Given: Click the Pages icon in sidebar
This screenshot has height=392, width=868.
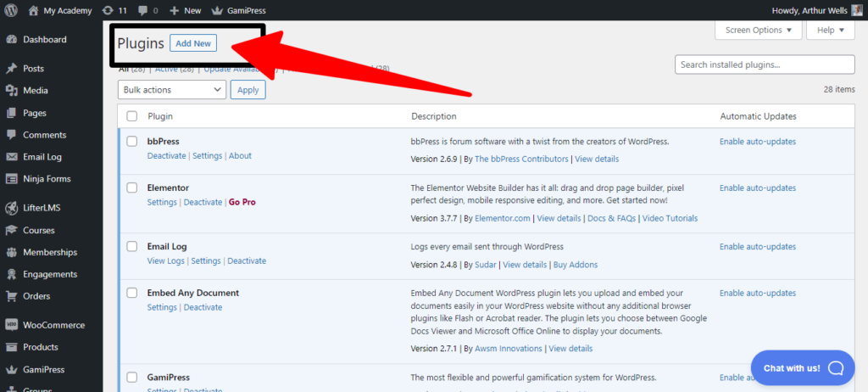Looking at the screenshot, I should click(11, 113).
